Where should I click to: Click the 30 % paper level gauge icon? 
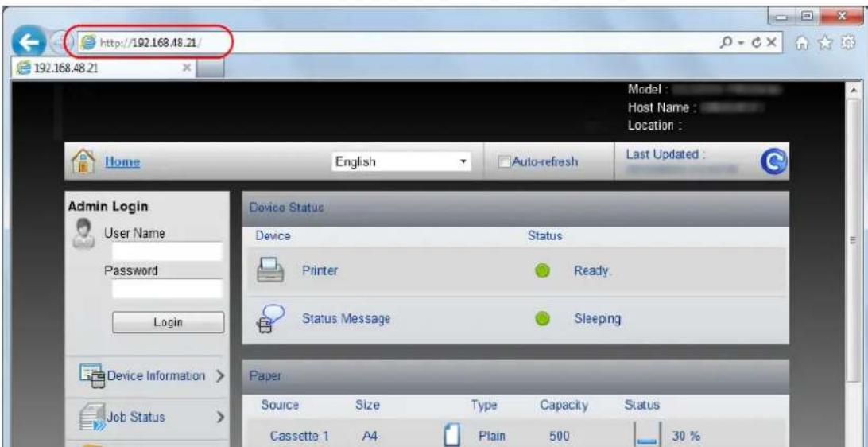click(647, 433)
